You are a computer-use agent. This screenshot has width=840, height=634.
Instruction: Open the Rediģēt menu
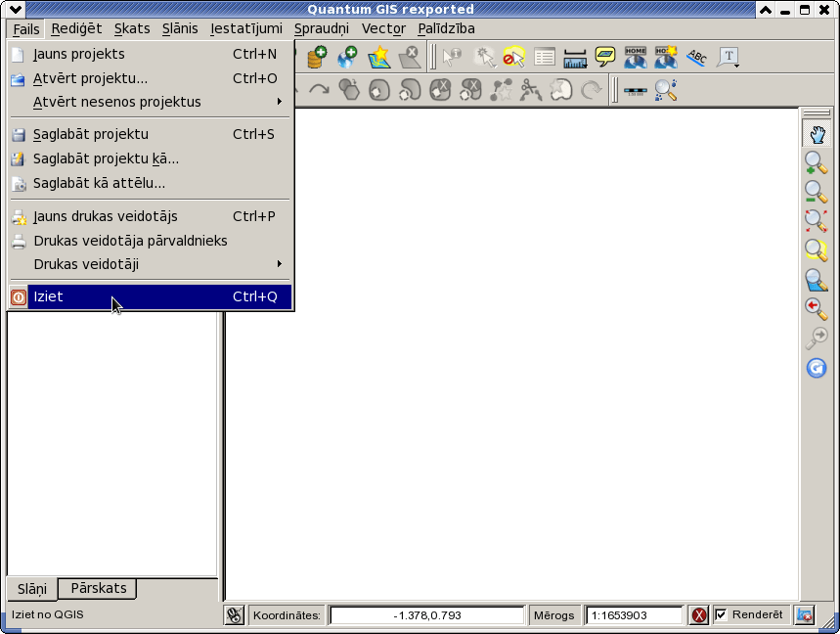(x=76, y=29)
